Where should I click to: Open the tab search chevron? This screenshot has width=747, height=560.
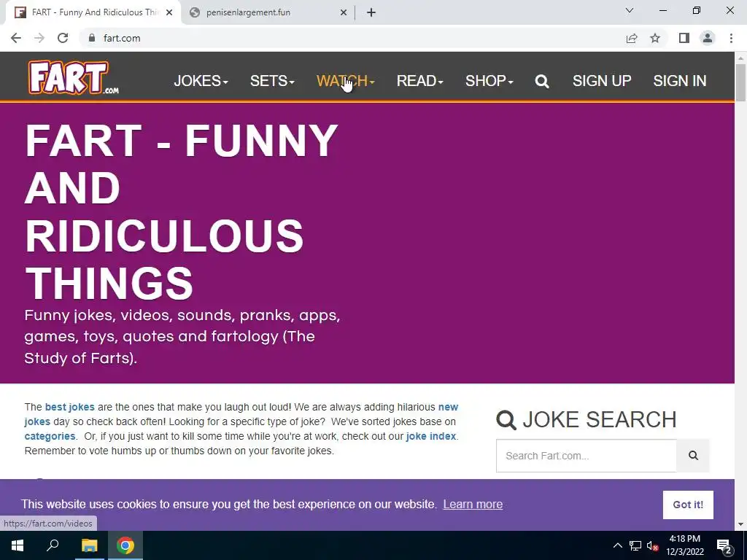pyautogui.click(x=630, y=10)
